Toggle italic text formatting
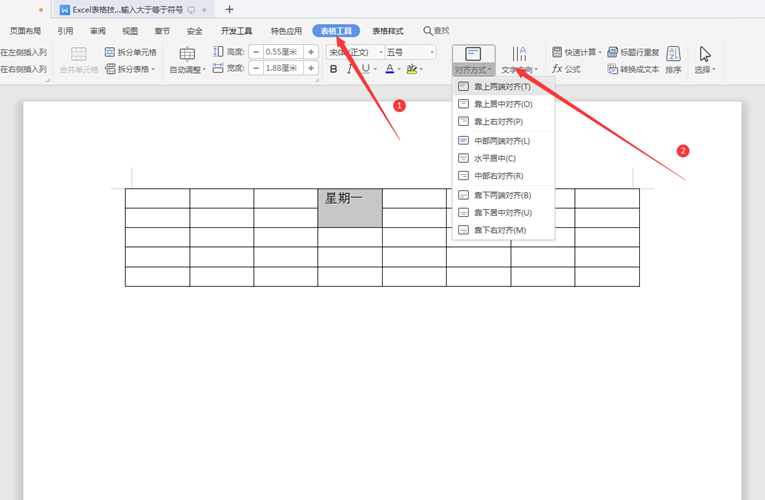 pos(350,69)
